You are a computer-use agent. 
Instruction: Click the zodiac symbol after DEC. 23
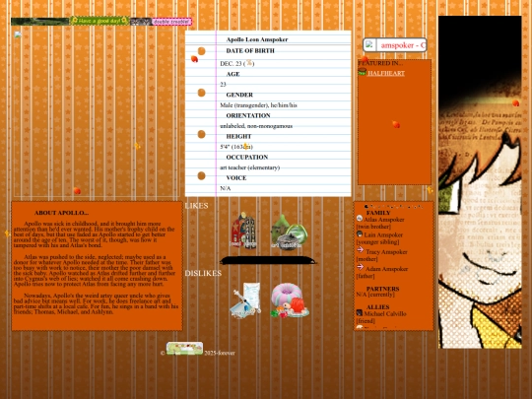click(249, 63)
